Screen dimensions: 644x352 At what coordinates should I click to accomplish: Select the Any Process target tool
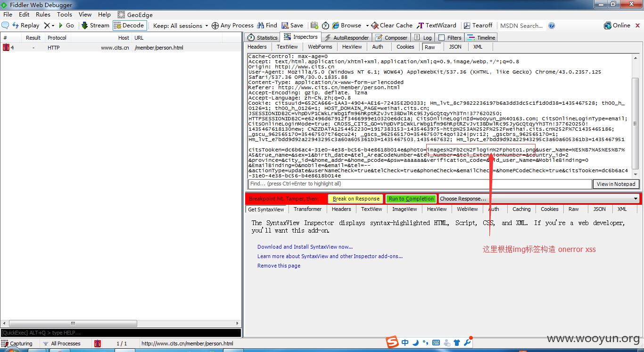point(232,25)
